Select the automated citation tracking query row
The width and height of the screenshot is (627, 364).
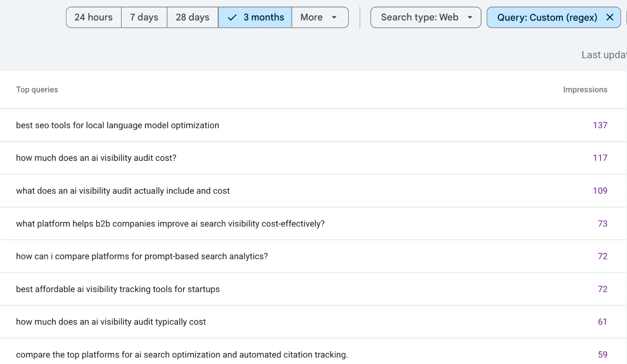click(x=313, y=351)
